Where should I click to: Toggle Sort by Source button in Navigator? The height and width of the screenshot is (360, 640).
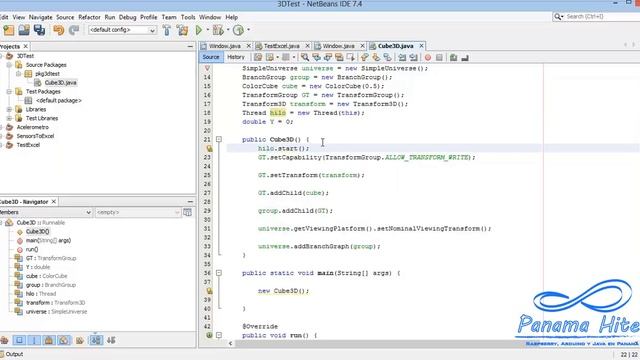[111, 340]
